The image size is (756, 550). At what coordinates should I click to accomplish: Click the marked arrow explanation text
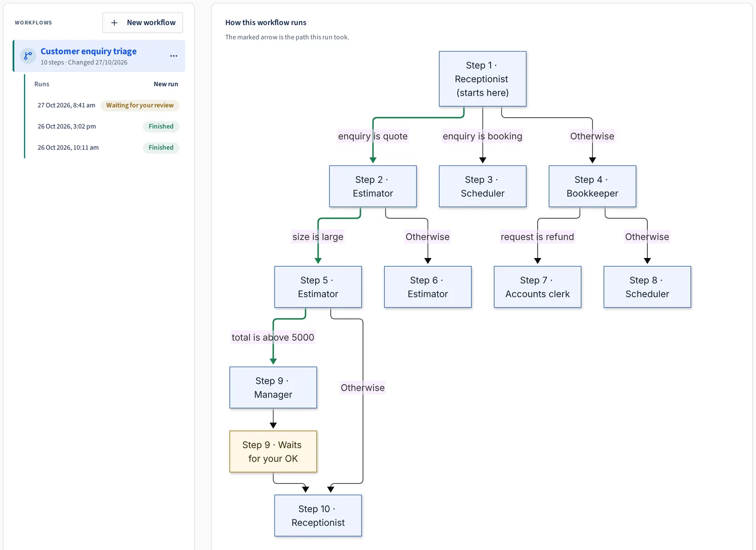point(287,37)
